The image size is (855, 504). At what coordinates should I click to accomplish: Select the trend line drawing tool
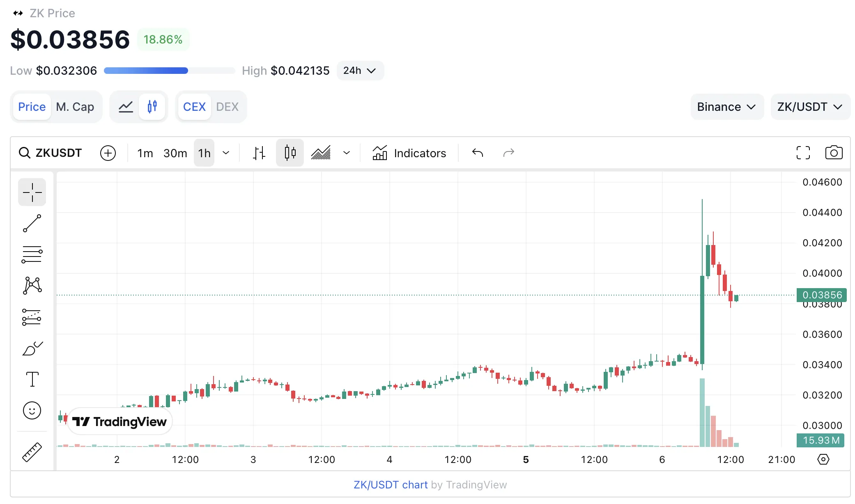click(x=32, y=223)
